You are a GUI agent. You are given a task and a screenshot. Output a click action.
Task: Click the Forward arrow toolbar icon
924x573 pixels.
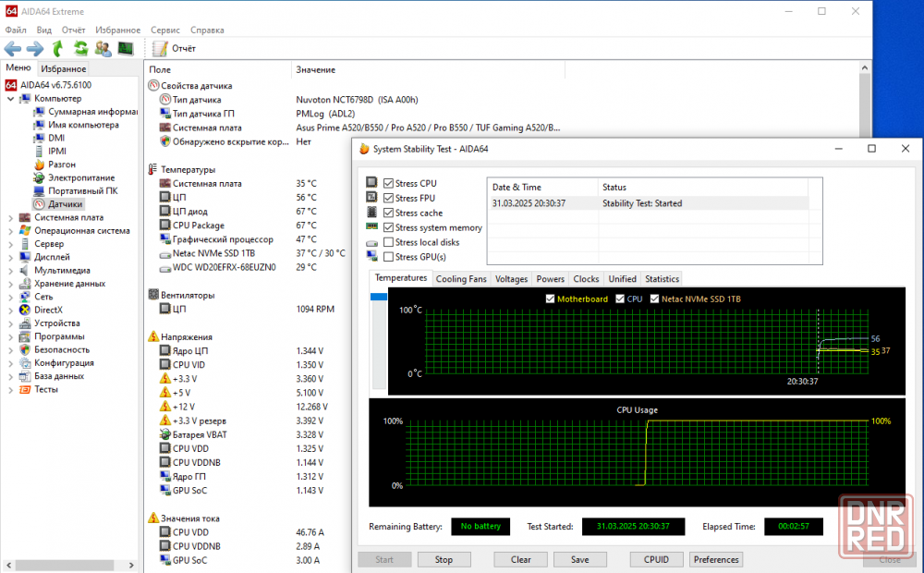point(35,49)
